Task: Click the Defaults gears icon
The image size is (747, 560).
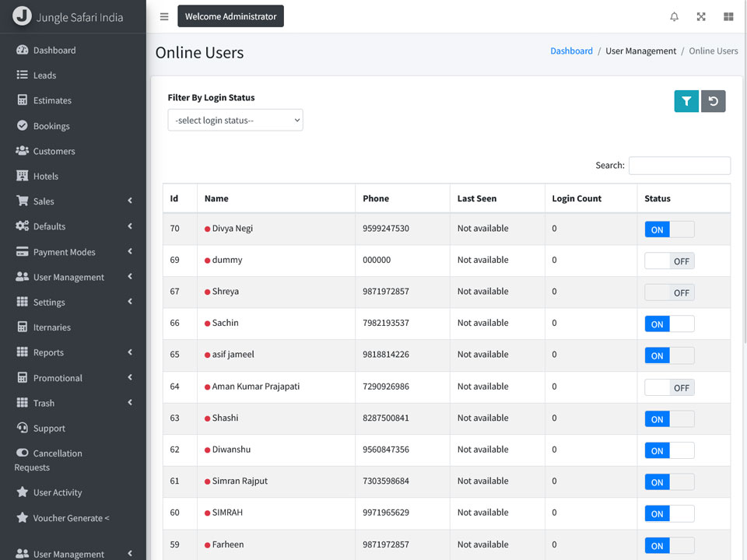Action: pos(22,226)
